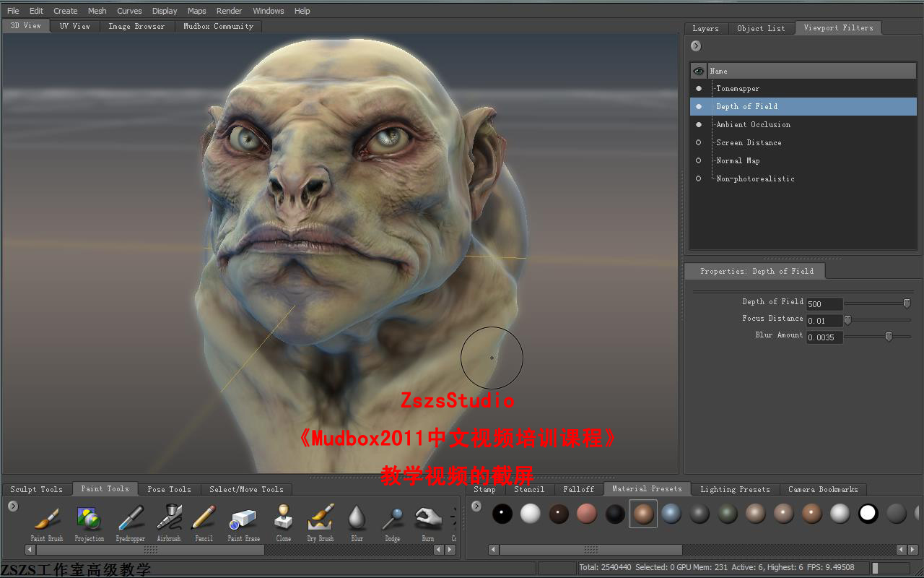Open the Maps menu

[x=196, y=11]
